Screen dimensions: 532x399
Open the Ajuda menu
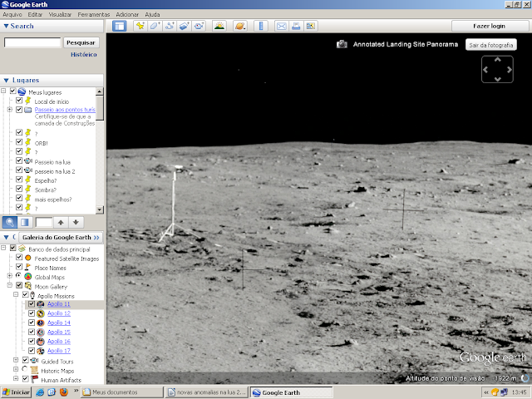152,15
